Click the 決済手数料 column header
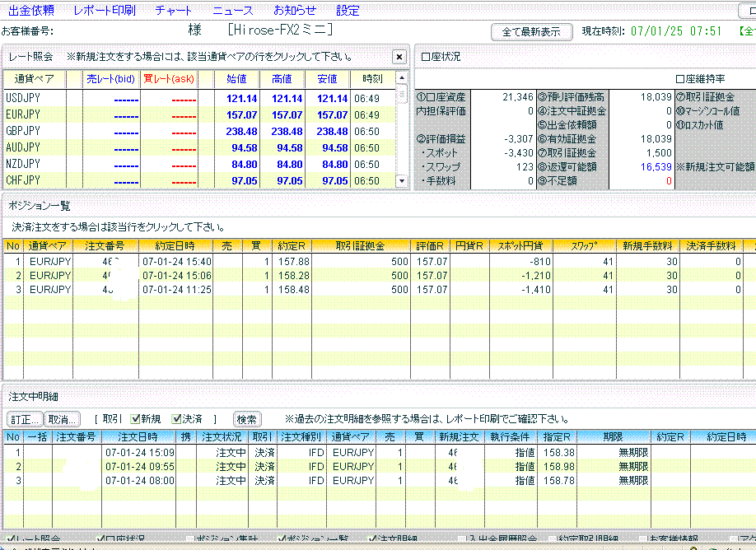The width and height of the screenshot is (756, 550). (x=711, y=246)
